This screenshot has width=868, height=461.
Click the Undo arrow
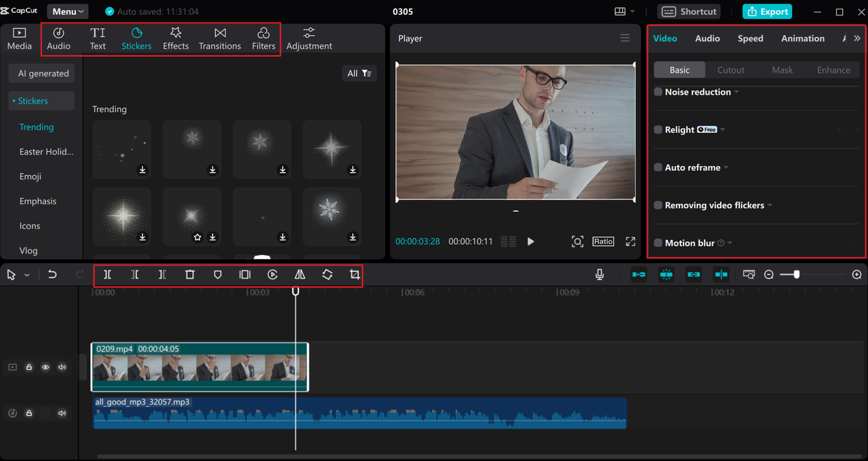tap(52, 275)
